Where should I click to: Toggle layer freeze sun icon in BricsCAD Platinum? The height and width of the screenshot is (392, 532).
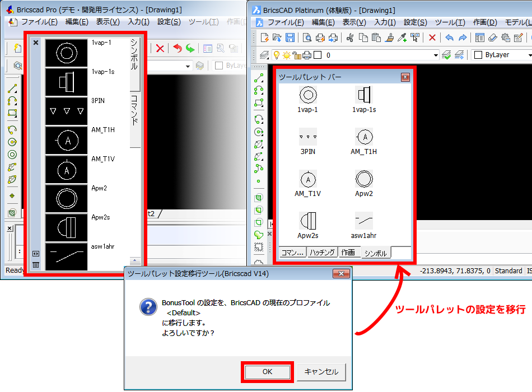[x=287, y=55]
